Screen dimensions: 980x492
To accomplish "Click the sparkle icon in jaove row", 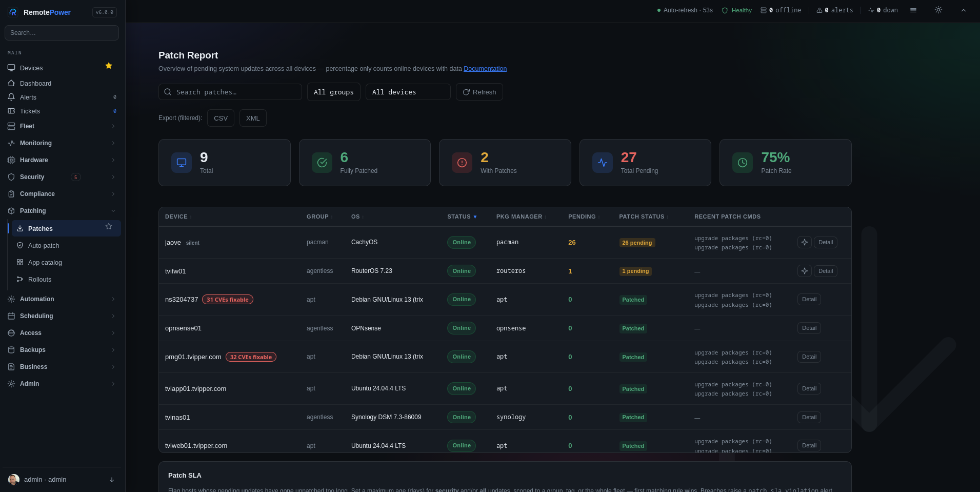I will tap(805, 242).
